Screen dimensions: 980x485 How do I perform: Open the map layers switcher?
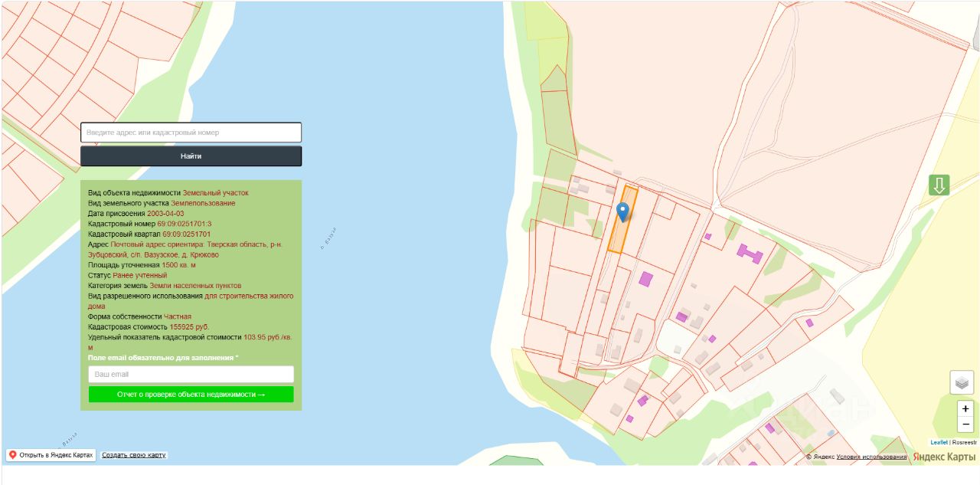[x=962, y=382]
